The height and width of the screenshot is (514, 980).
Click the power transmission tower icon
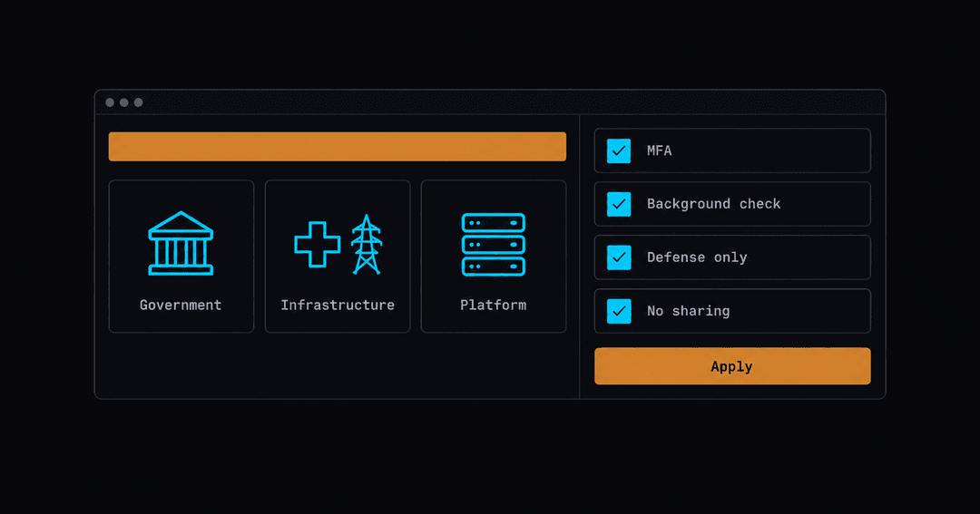(x=367, y=244)
